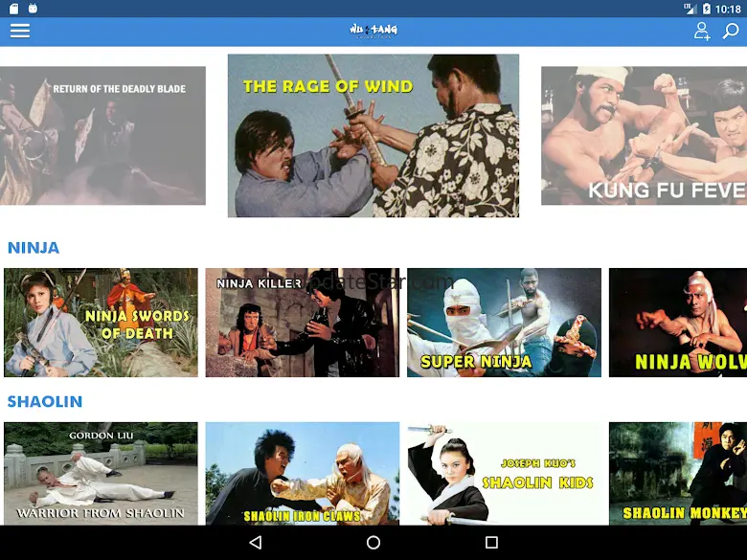Viewport: 747px width, 560px height.
Task: Open the SHAOLIN category heading
Action: [45, 401]
